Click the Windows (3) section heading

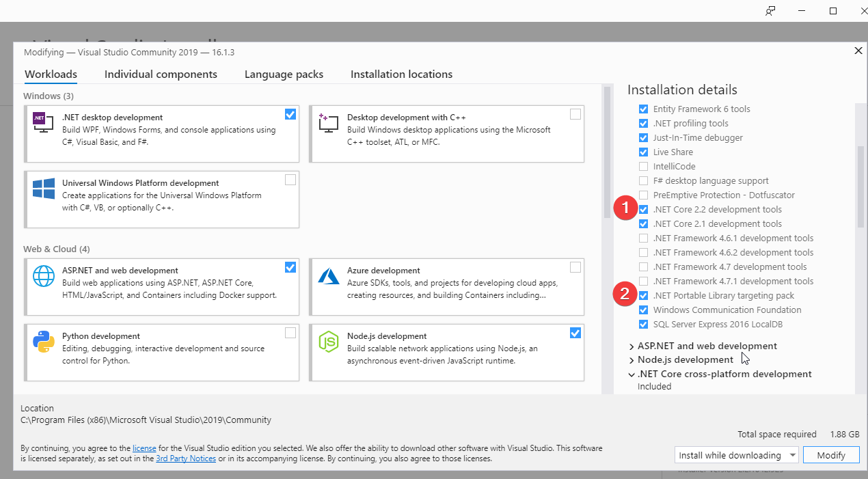49,96
